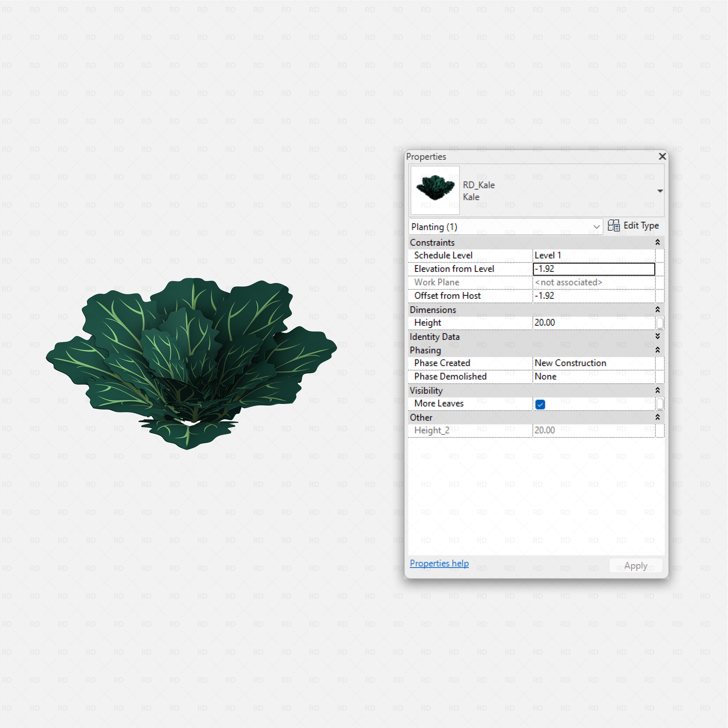Click the Apply button

point(636,566)
